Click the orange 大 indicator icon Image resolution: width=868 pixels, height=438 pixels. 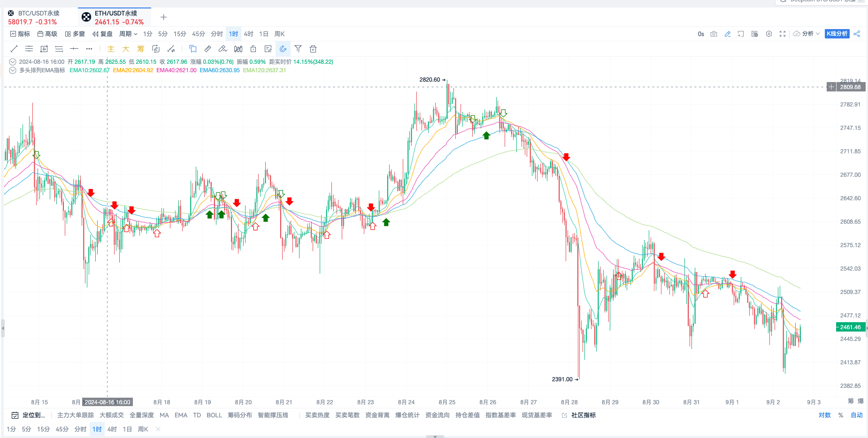point(126,49)
